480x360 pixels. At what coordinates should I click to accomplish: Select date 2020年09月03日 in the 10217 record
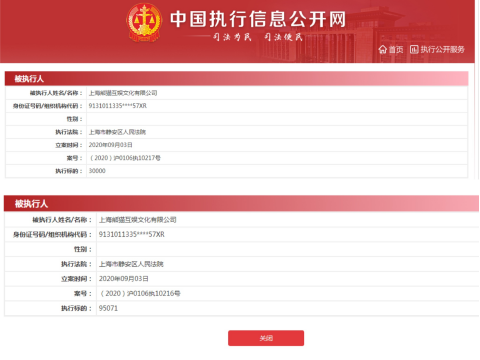coord(110,145)
